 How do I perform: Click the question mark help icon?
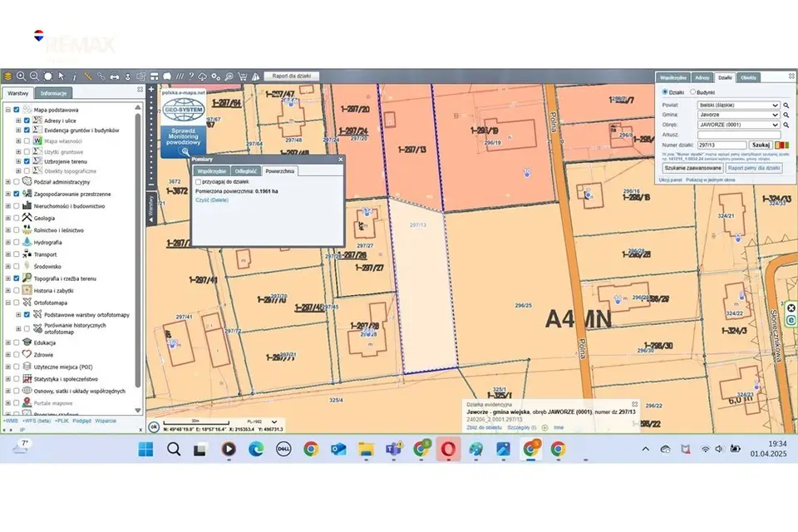[x=191, y=76]
